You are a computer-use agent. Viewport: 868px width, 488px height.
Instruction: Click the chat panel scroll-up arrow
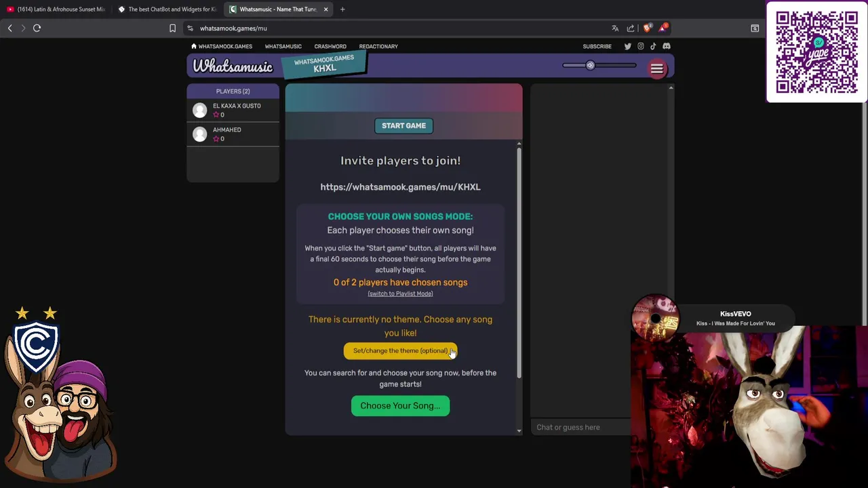click(x=671, y=88)
